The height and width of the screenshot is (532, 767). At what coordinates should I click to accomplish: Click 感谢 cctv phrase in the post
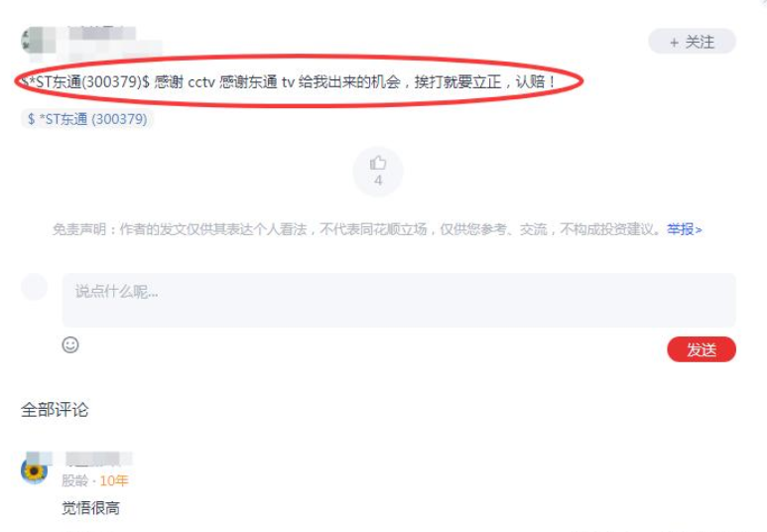(185, 81)
